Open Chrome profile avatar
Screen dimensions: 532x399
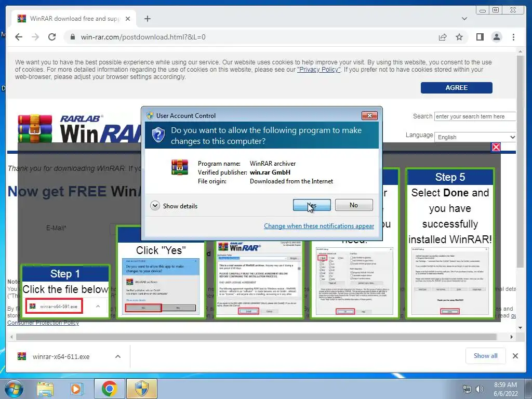coord(496,37)
